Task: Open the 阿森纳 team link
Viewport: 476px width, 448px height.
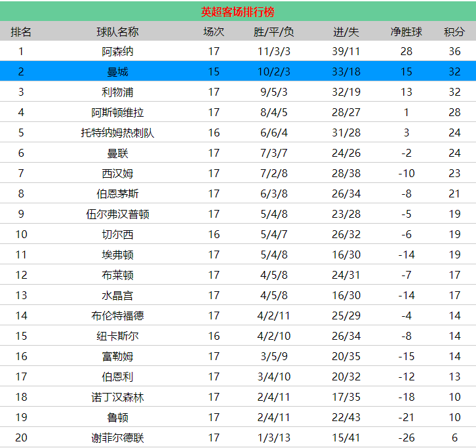Action: tap(117, 51)
